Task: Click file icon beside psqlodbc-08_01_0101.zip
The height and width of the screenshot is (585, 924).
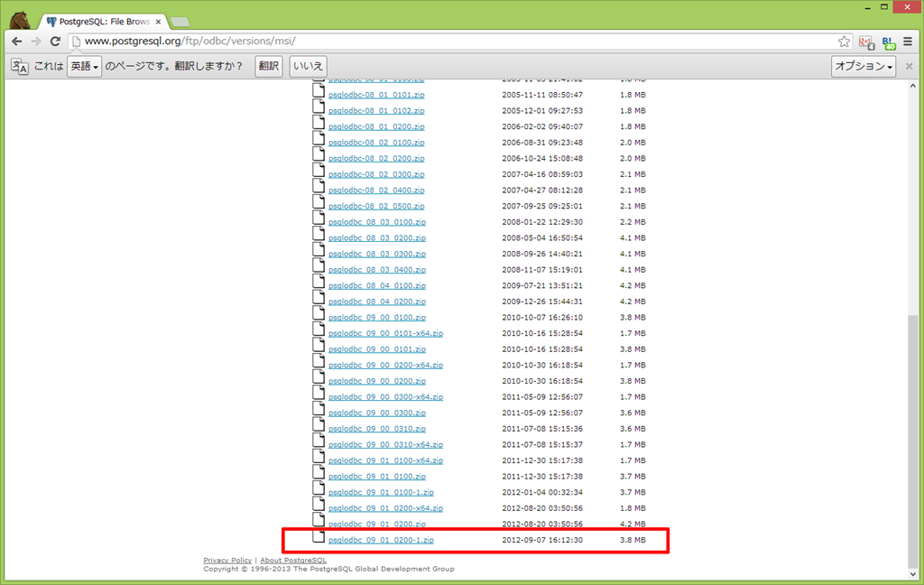Action: point(319,89)
